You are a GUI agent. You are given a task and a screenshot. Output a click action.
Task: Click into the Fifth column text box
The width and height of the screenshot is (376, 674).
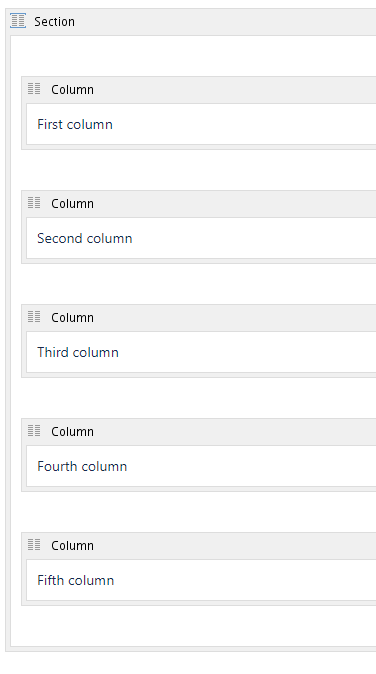(201, 580)
